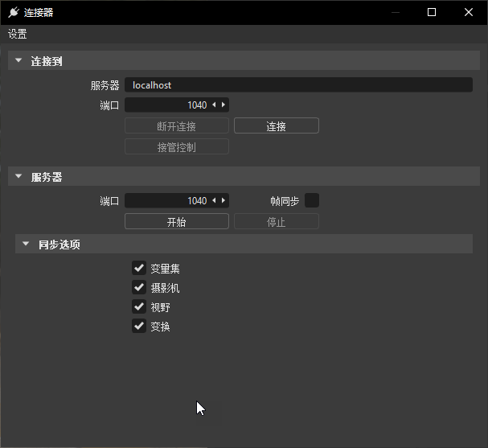Uncheck the 摄影机 checkbox
The height and width of the screenshot is (448, 488).
(x=139, y=287)
